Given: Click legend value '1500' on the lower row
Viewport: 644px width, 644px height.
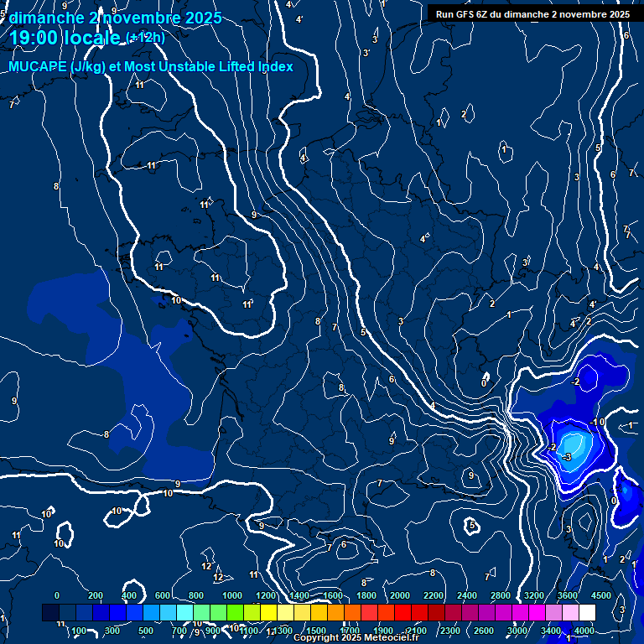Looking at the screenshot, I should click(316, 631).
